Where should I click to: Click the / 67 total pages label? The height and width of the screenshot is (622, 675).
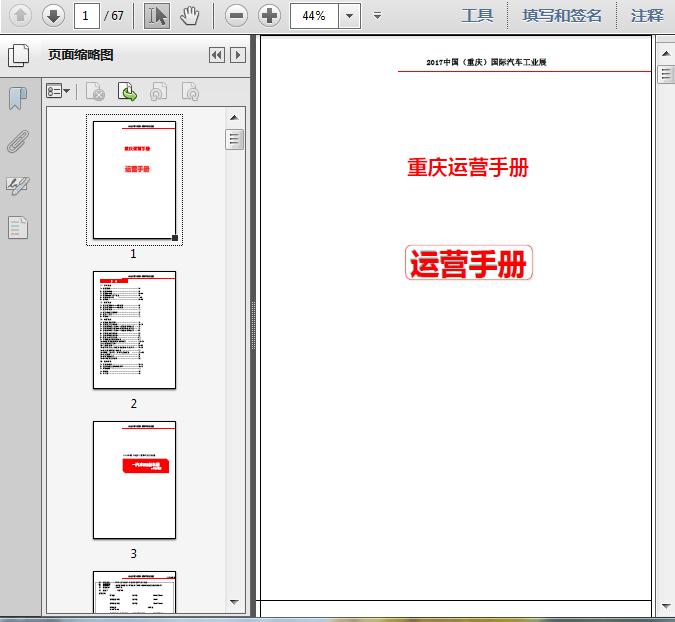coord(114,16)
